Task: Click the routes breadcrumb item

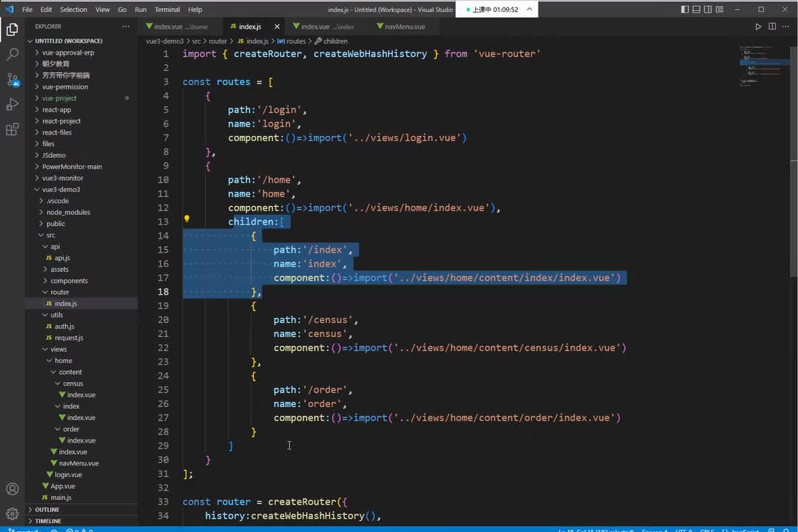Action: 296,41
